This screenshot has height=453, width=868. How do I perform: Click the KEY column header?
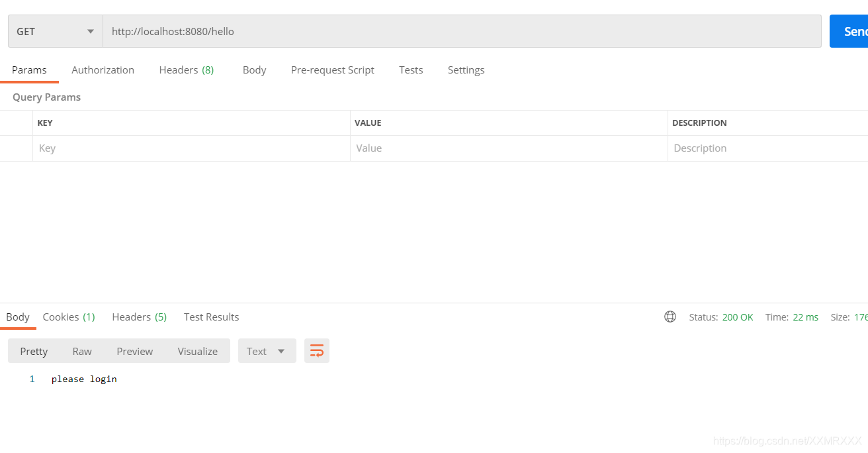coord(45,123)
